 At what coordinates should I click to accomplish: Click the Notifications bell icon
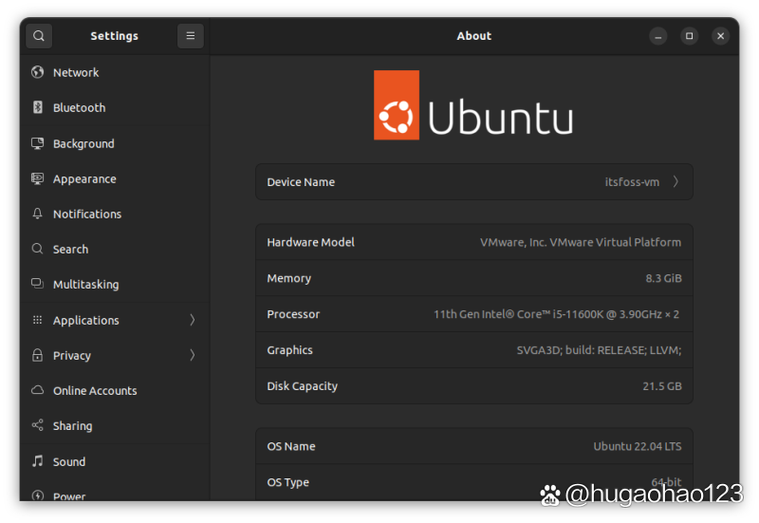[x=37, y=214]
